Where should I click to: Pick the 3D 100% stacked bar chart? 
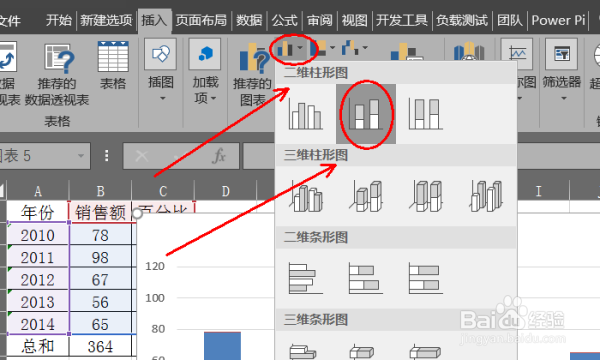pos(425,351)
